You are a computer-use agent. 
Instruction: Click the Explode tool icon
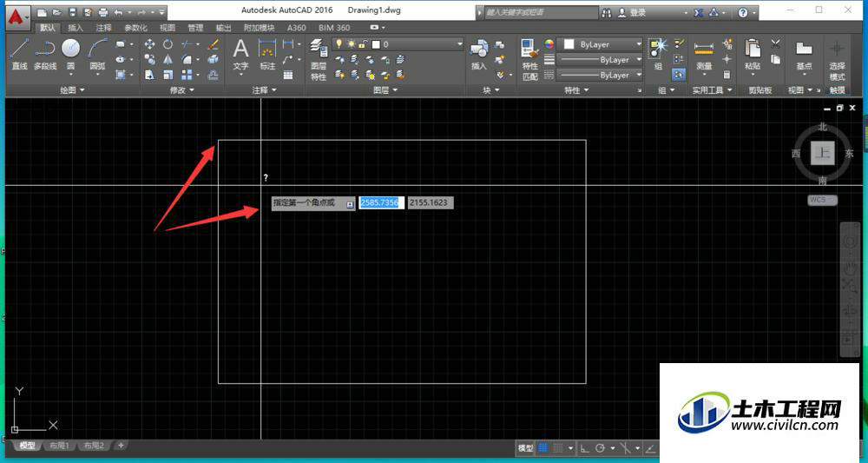point(214,59)
